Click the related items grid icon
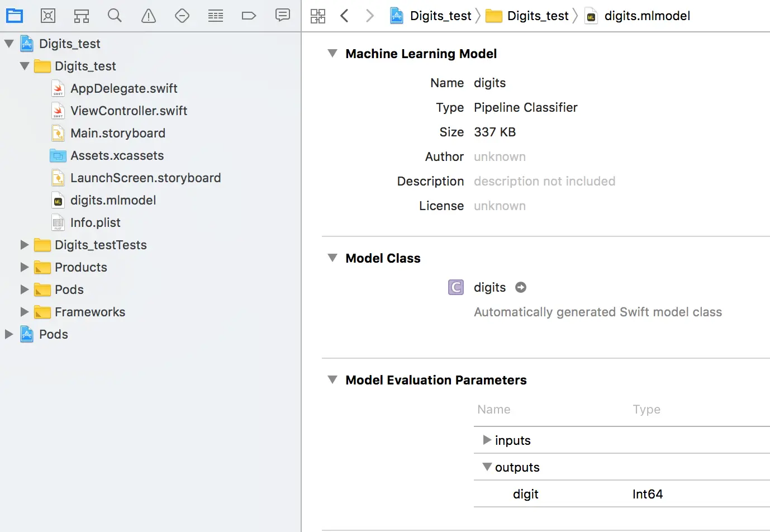The height and width of the screenshot is (532, 770). point(318,16)
